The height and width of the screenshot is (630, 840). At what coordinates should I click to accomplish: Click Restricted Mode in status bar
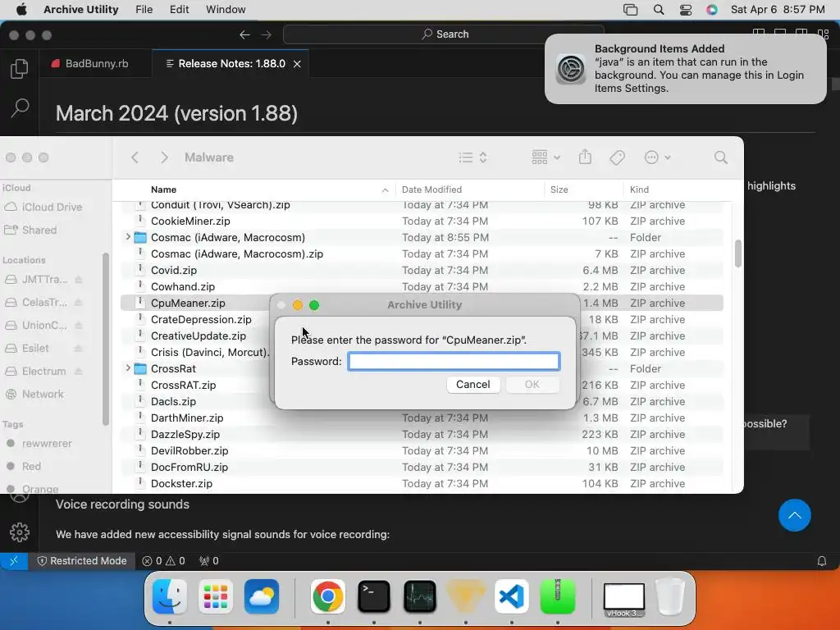click(x=82, y=561)
